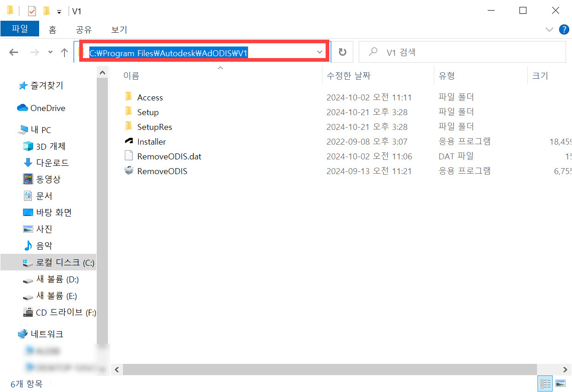
Task: Sort by 이름 column header
Action: point(131,76)
